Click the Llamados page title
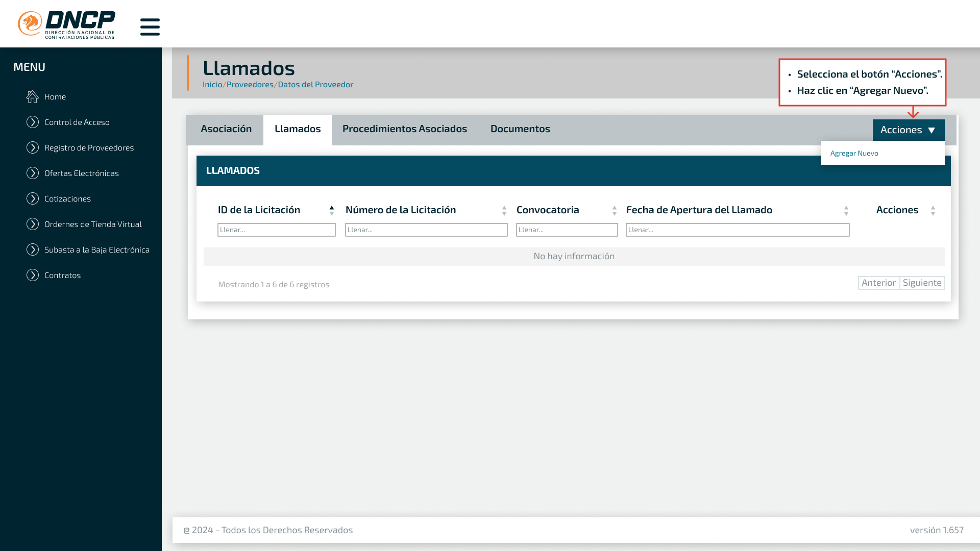This screenshot has width=980, height=551. click(x=249, y=68)
